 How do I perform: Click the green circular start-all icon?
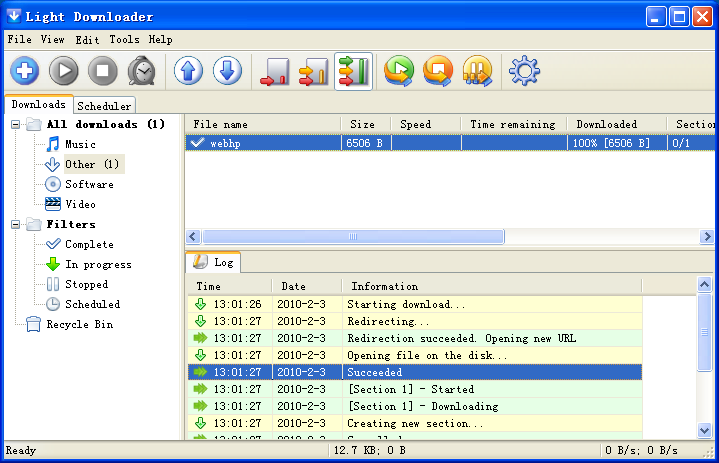click(399, 71)
